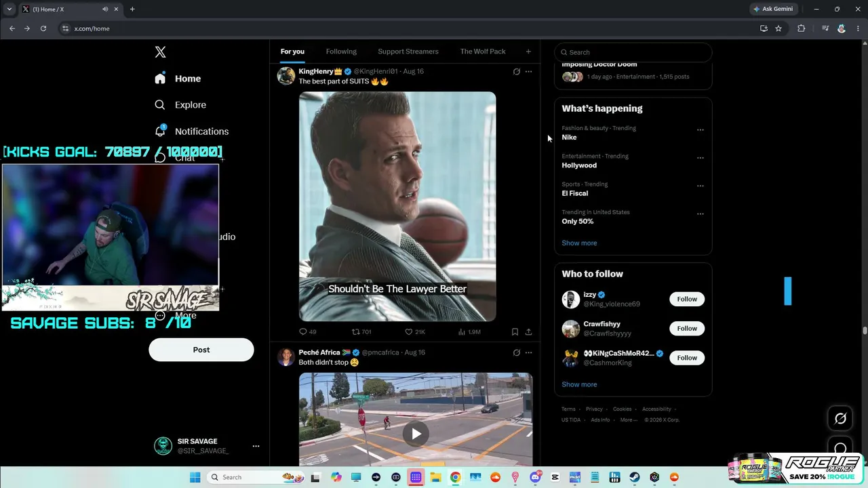Open the Terms link in footer
This screenshot has height=488, width=868.
coord(568,409)
